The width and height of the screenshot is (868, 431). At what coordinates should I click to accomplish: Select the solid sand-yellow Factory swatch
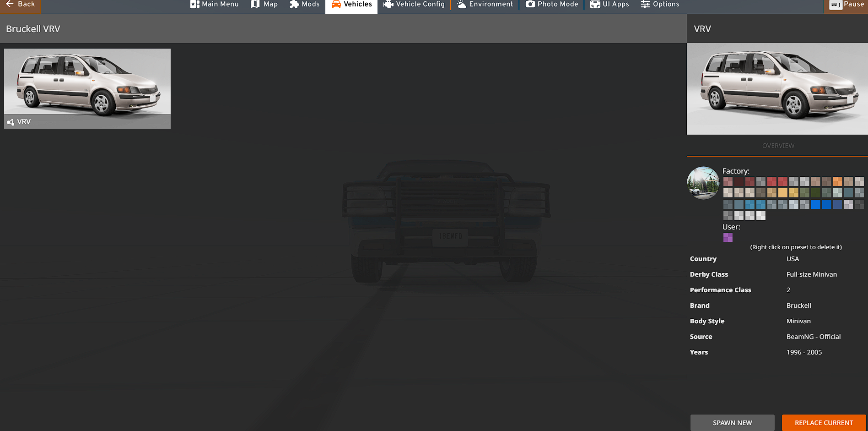click(783, 193)
